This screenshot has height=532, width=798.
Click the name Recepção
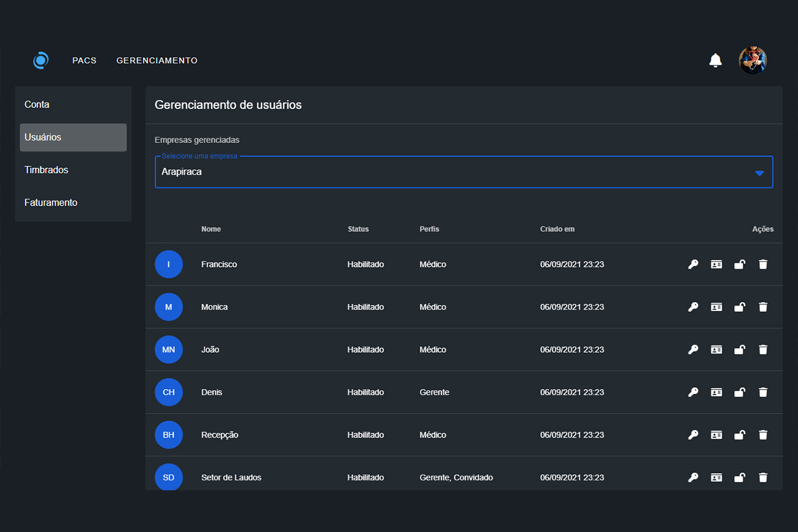point(220,435)
